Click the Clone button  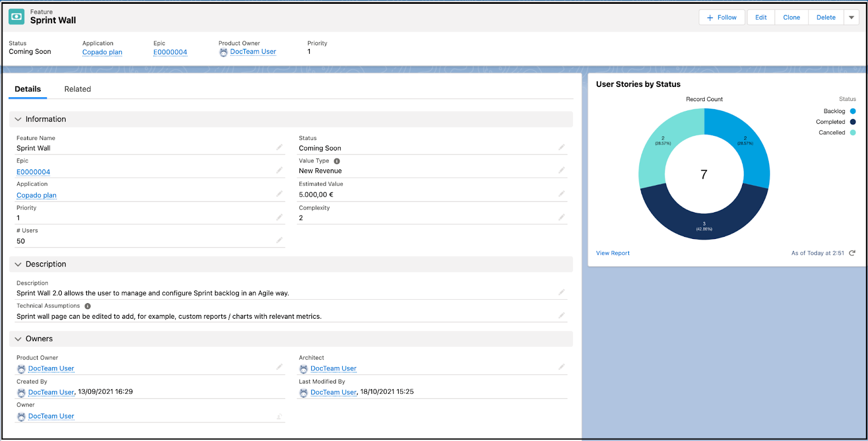[792, 17]
